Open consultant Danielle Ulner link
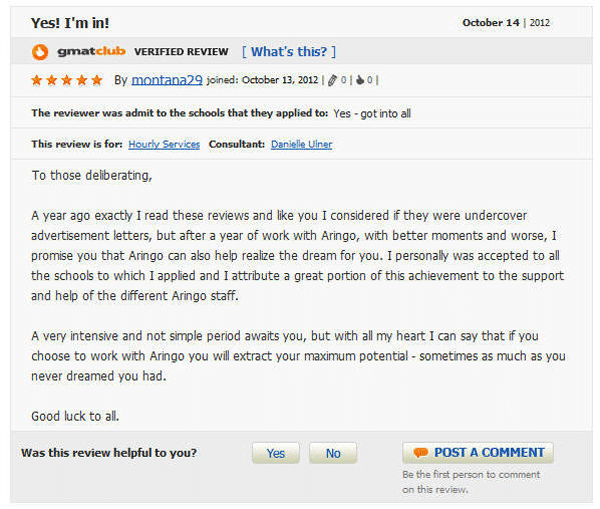This screenshot has height=509, width=600. [x=302, y=144]
